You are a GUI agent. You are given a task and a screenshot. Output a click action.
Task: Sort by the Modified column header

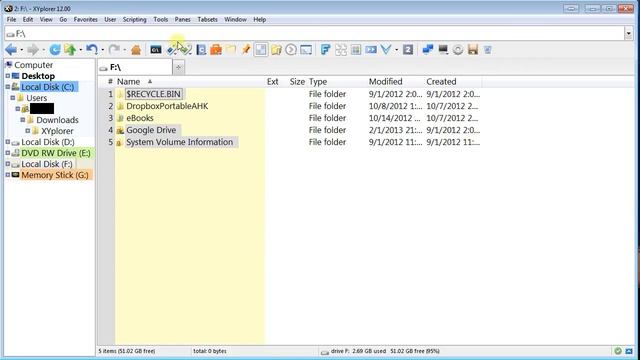385,82
